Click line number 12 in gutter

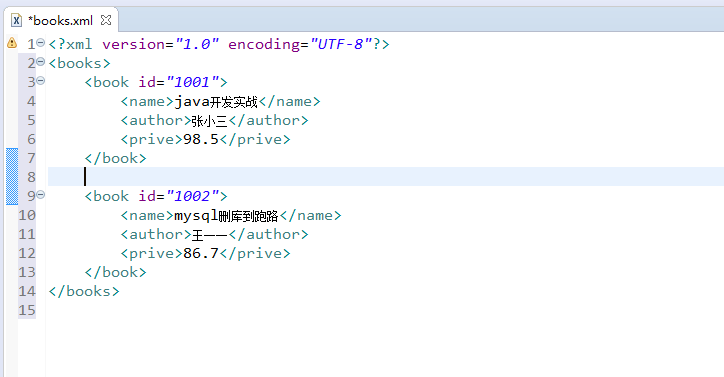tap(27, 253)
